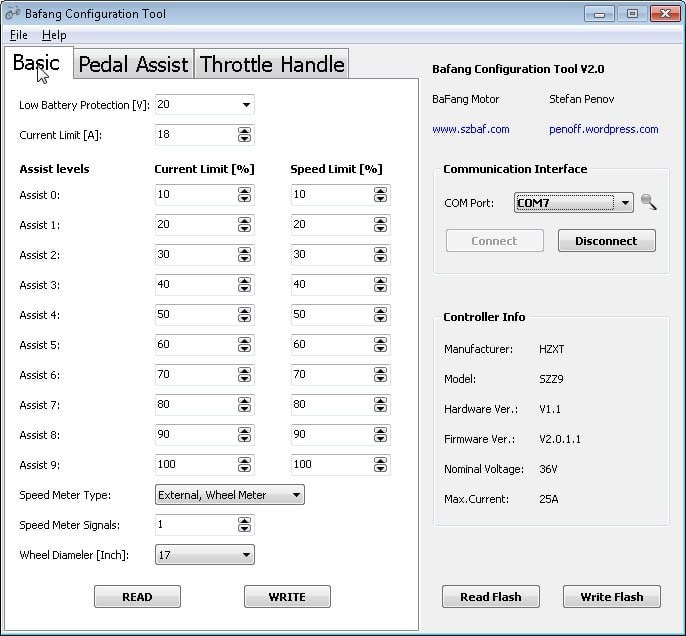Click the Current Limit [A] spinner arrows
Viewport: 686px width, 636px height.
point(245,135)
